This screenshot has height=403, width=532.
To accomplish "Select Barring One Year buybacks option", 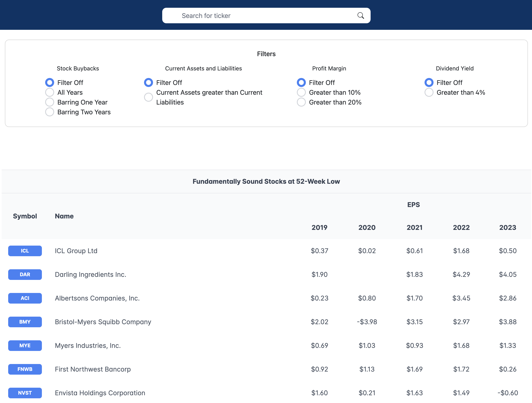I will 50,102.
